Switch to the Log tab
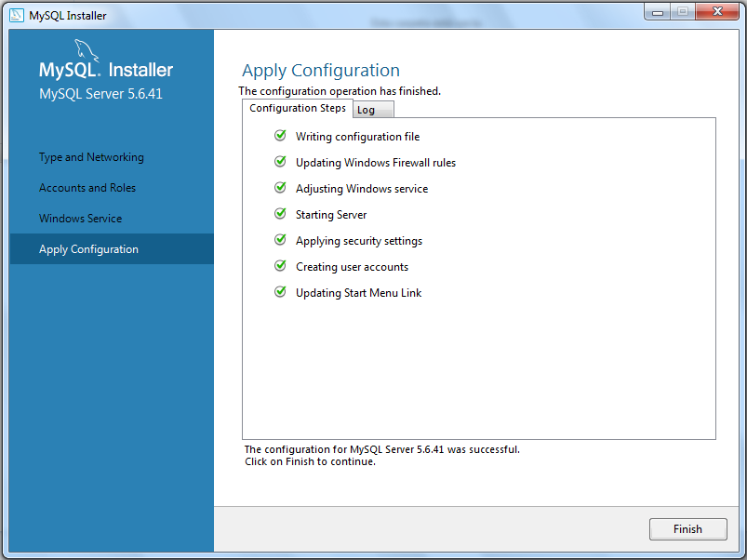This screenshot has height=560, width=747. coord(373,110)
